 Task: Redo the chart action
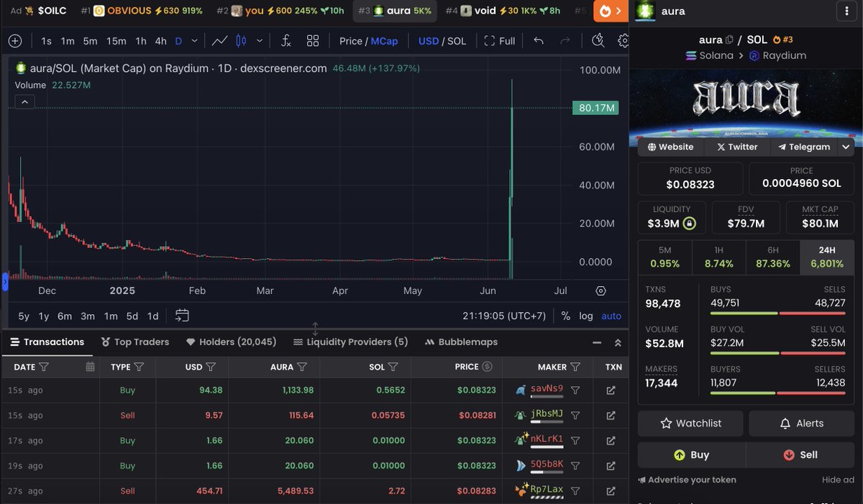565,41
